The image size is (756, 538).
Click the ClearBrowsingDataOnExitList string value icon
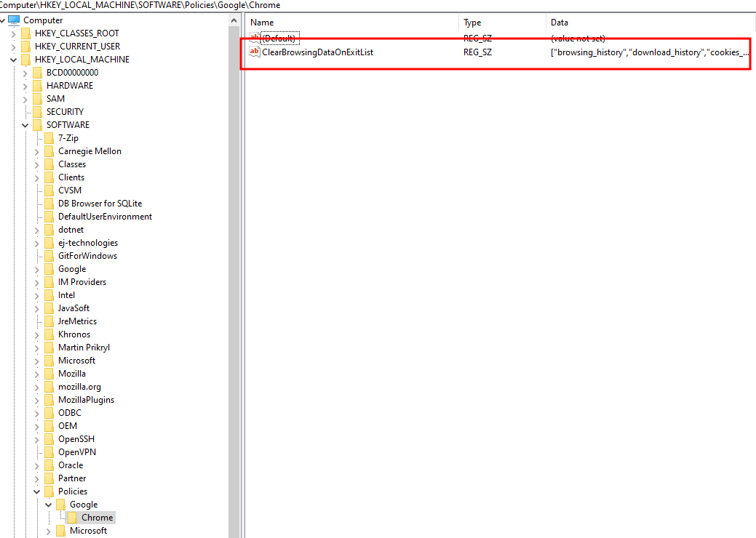click(255, 52)
